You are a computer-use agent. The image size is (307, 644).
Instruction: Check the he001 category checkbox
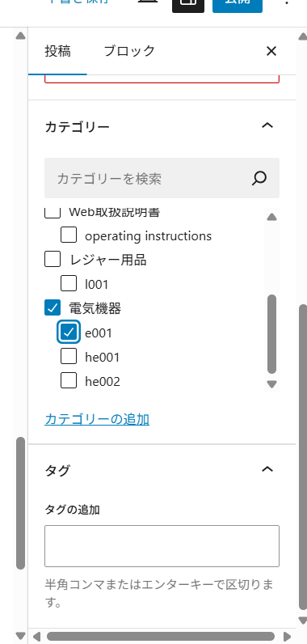tap(69, 357)
